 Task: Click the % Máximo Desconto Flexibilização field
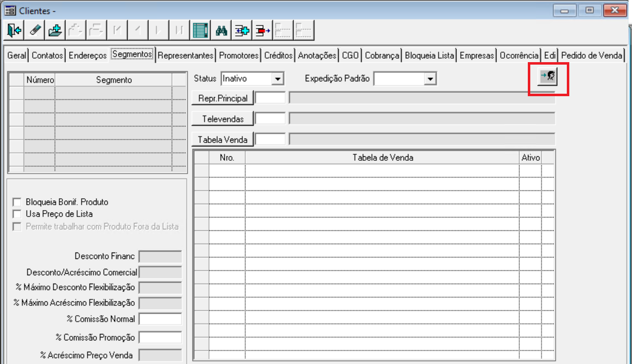tap(160, 288)
